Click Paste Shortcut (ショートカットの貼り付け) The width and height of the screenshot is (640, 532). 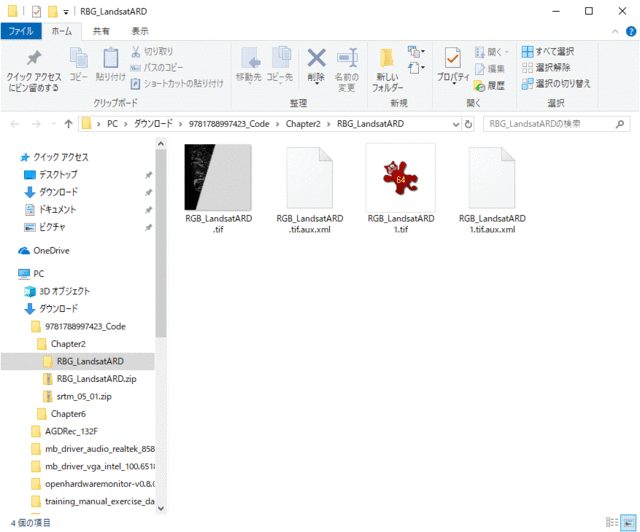(177, 84)
